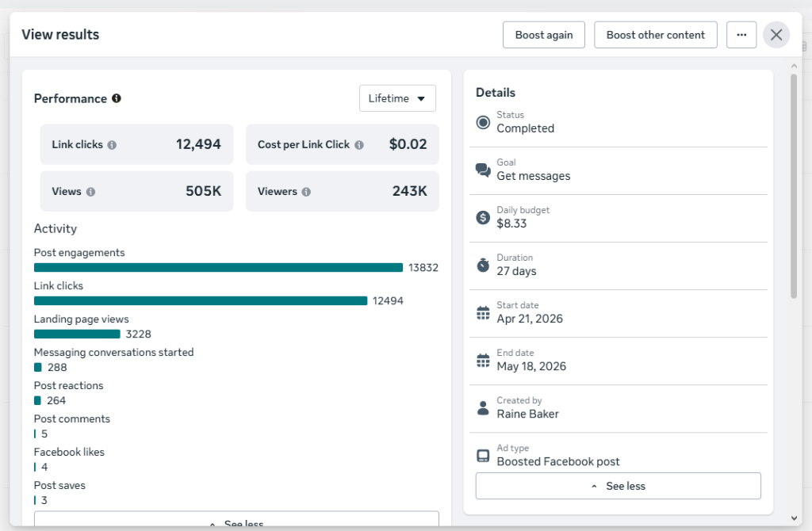Click the Start date calendar icon
The width and height of the screenshot is (812, 531).
click(483, 313)
